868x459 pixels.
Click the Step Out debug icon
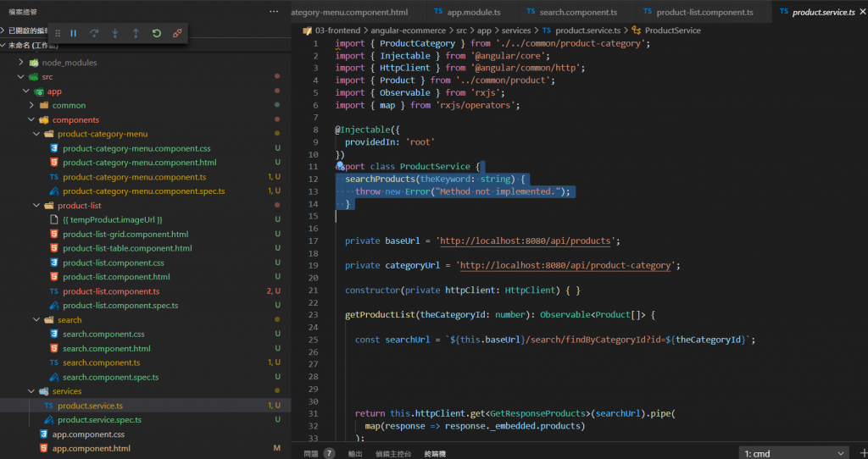136,33
